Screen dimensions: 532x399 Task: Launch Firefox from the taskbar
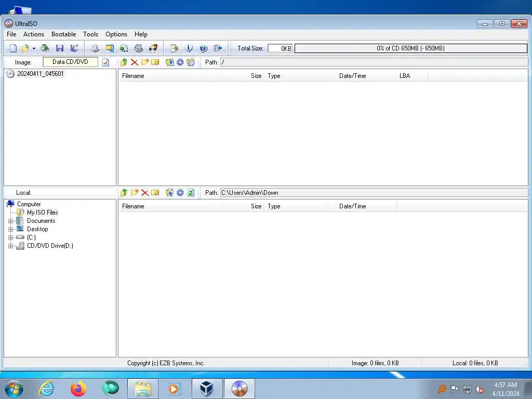(x=78, y=389)
